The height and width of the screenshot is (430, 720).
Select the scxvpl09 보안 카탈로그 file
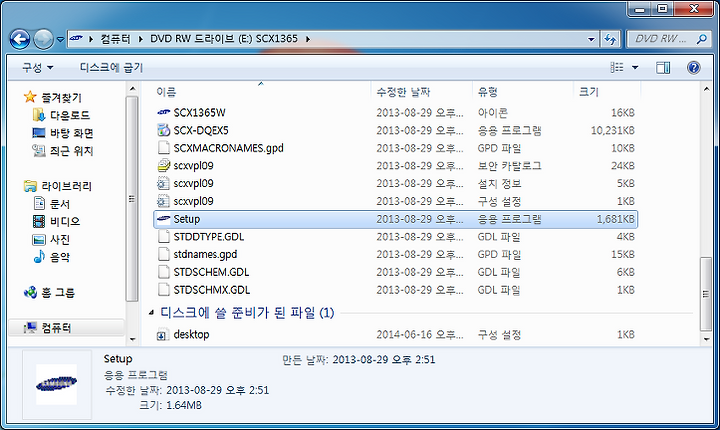coord(396,166)
